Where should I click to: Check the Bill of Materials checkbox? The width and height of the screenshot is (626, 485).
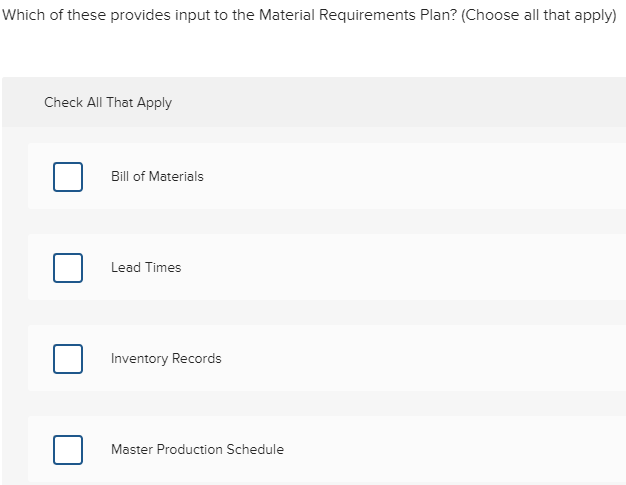[68, 176]
